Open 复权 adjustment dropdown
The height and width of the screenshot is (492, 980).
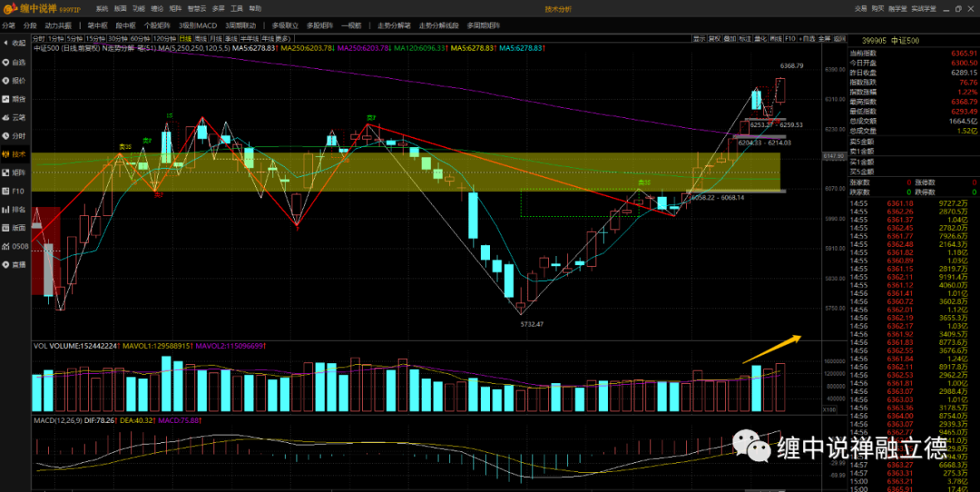[714, 39]
